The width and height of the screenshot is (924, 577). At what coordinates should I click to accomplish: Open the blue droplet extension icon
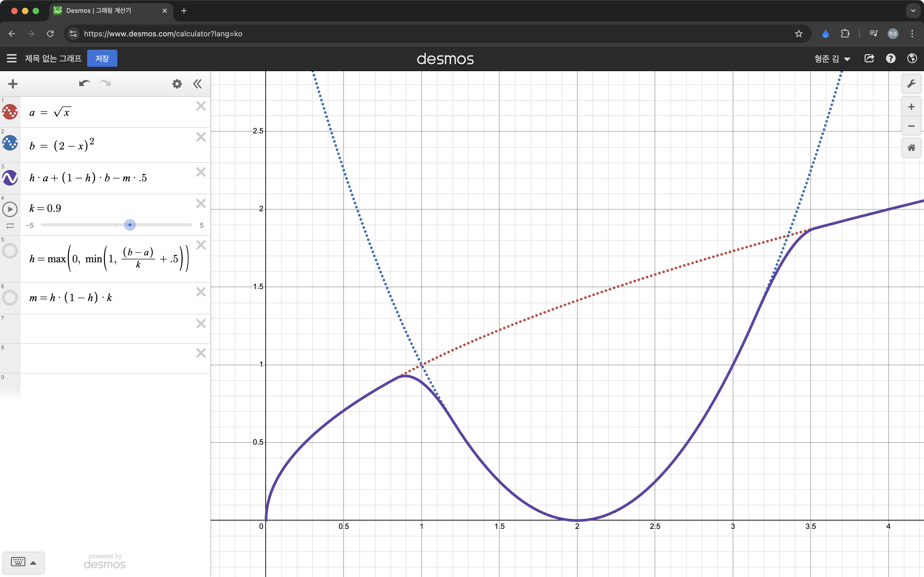[x=825, y=34]
